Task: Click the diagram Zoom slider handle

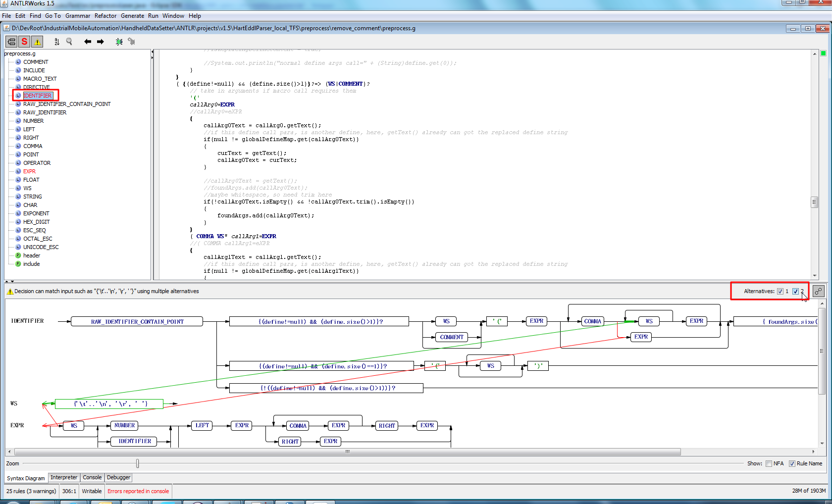Action: pyautogui.click(x=138, y=463)
